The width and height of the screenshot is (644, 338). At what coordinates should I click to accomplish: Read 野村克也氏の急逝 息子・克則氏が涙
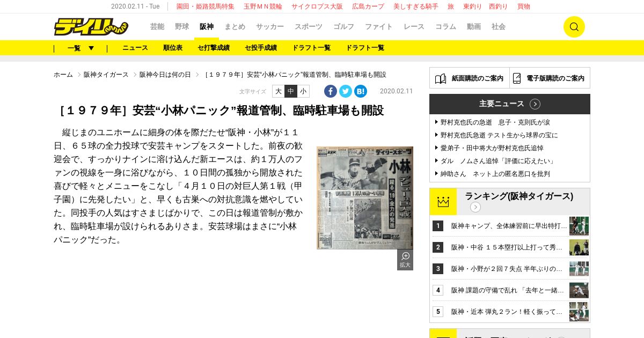click(495, 122)
